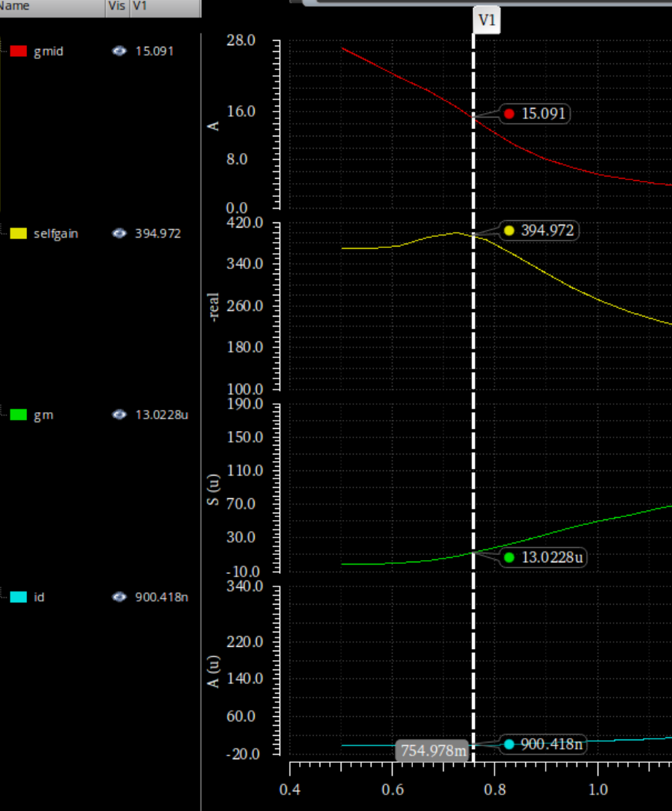Toggle visibility eye for gmid trace
Image resolution: width=672 pixels, height=811 pixels.
(x=119, y=51)
